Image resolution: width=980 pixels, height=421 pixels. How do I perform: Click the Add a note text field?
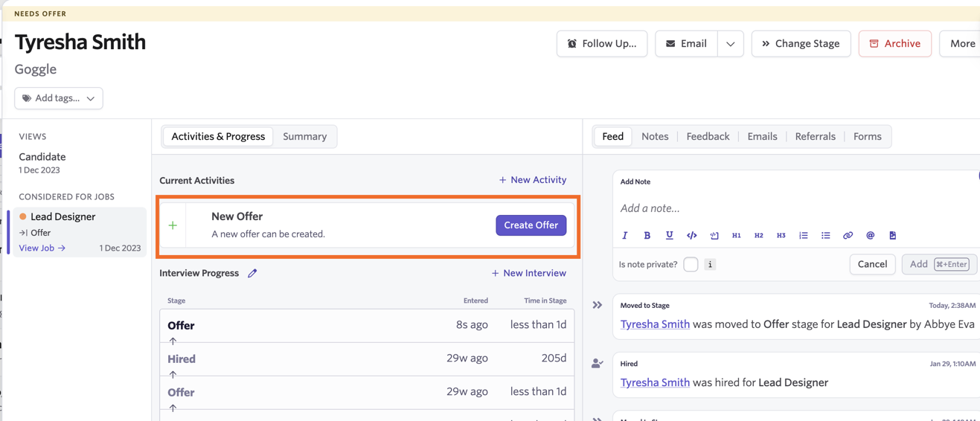click(796, 208)
